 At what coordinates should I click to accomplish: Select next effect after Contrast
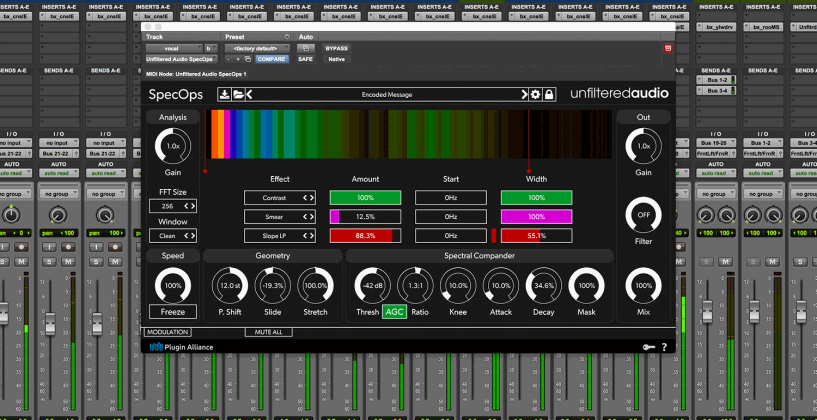312,198
